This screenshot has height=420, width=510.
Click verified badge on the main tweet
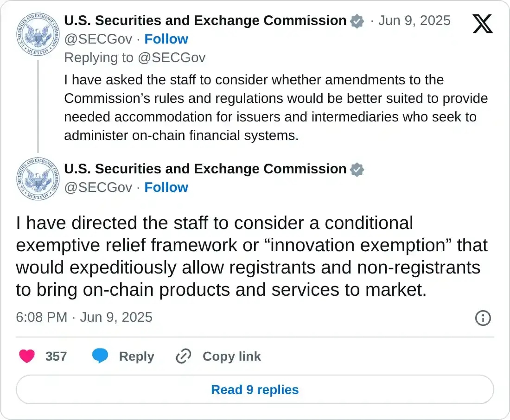pos(357,170)
